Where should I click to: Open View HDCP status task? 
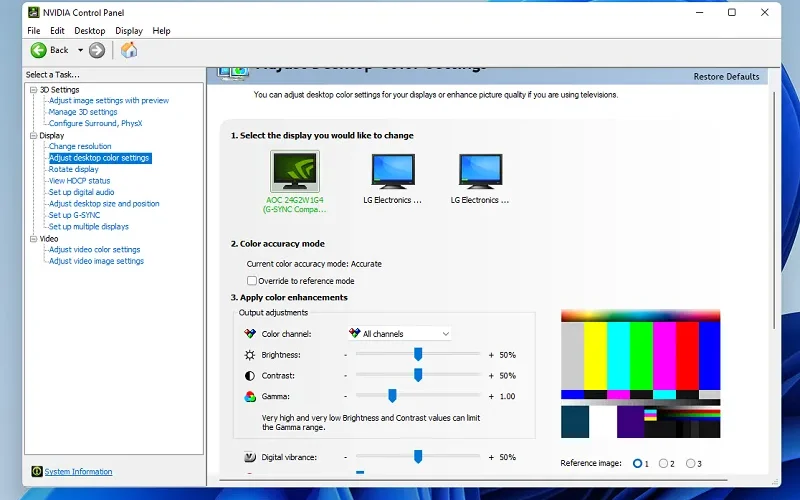[x=79, y=181]
